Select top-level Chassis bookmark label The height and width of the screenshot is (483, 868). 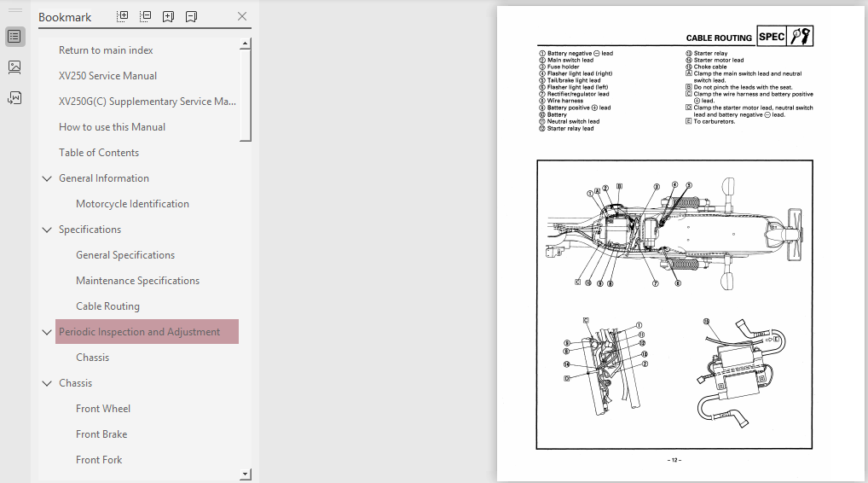coord(75,383)
